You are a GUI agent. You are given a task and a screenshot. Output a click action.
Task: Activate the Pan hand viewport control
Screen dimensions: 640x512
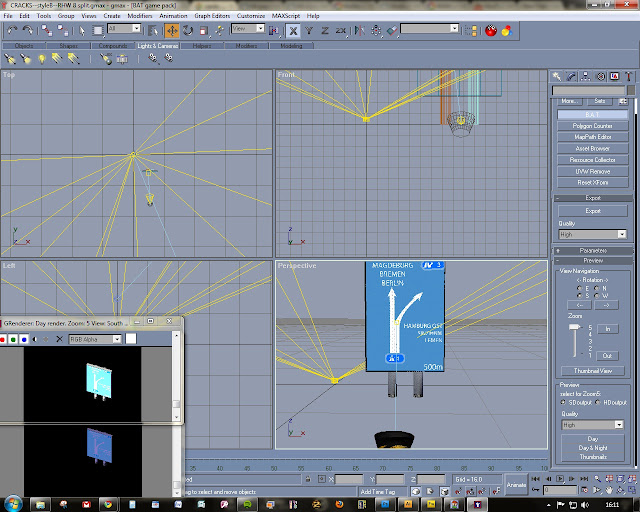pos(609,490)
